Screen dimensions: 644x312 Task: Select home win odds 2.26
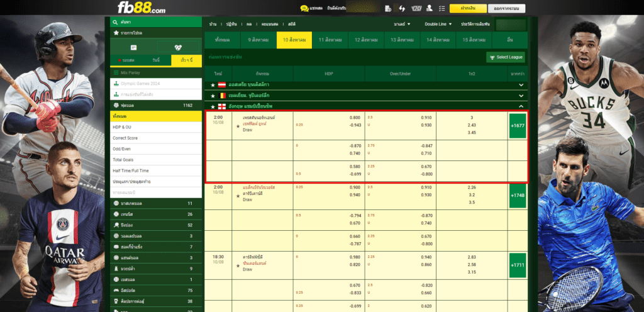coord(472,187)
